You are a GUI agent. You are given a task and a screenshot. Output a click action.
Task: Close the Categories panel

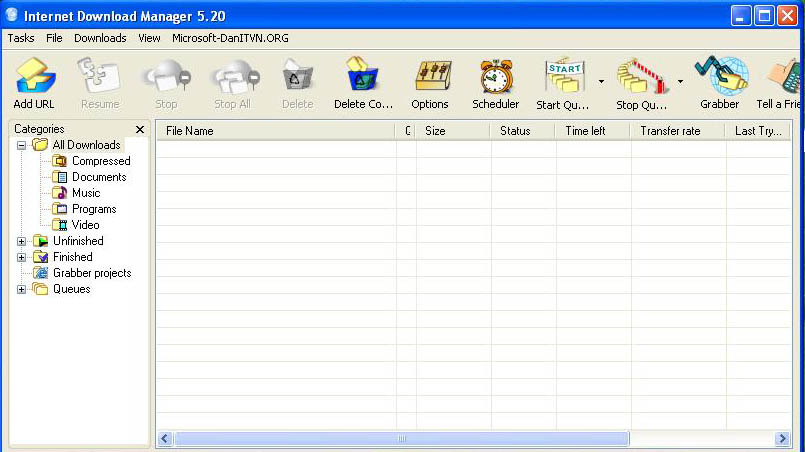140,129
